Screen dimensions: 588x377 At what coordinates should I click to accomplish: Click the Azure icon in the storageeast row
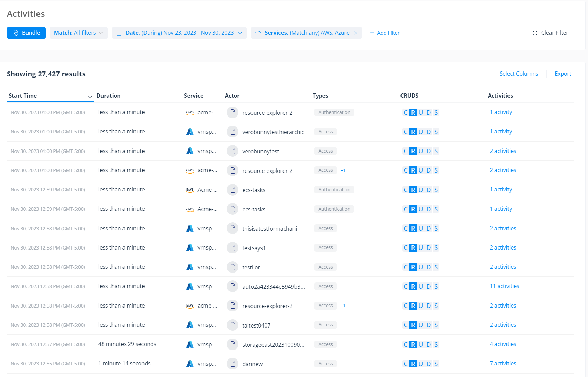pos(190,344)
